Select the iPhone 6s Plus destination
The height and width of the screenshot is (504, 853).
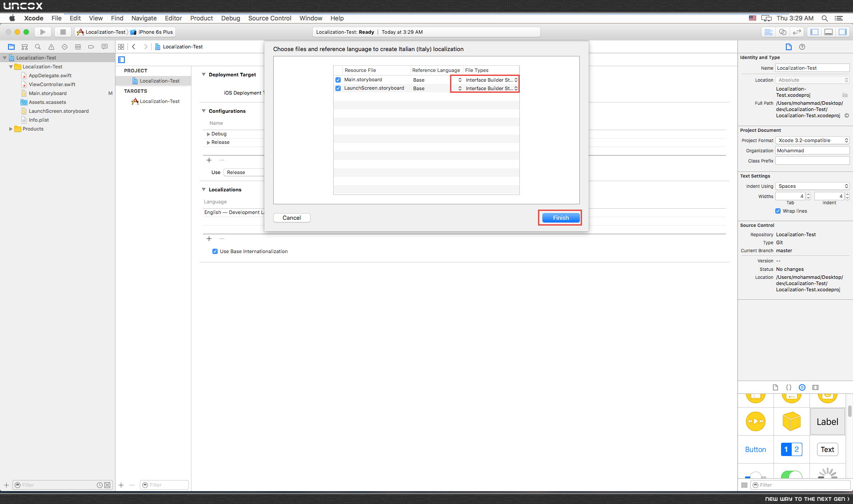point(152,32)
